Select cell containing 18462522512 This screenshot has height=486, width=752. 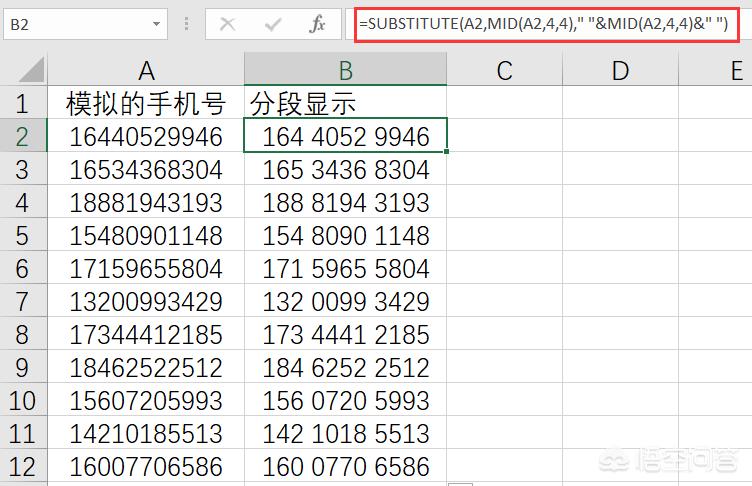(146, 367)
